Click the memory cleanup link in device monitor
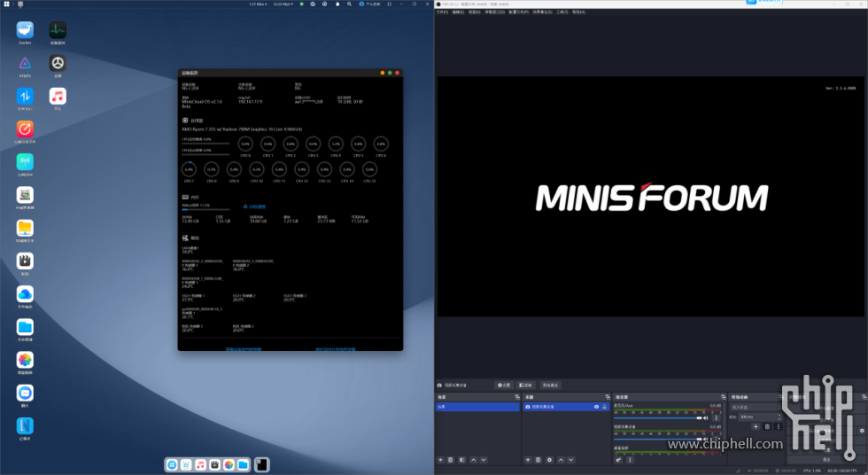The height and width of the screenshot is (475, 868). point(254,206)
